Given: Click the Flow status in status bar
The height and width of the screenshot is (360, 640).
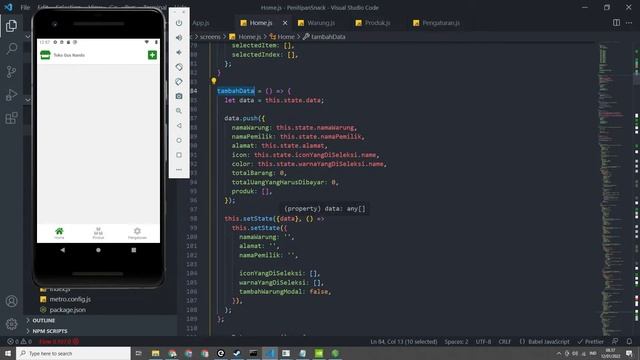Looking at the screenshot, I should (59, 341).
